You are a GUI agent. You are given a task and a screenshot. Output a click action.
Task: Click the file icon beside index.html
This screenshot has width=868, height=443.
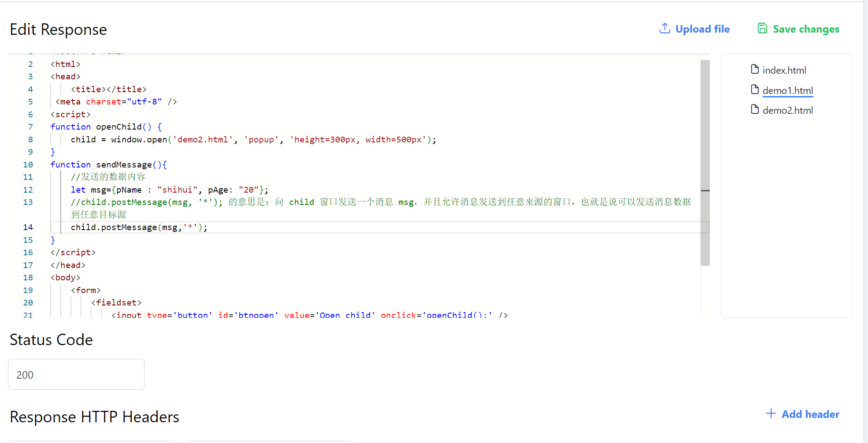pyautogui.click(x=755, y=69)
